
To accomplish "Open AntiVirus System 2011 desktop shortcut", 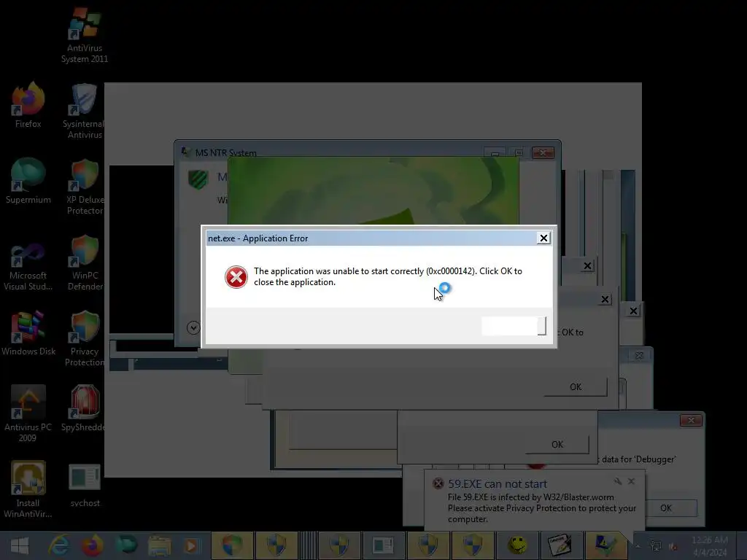I will (x=85, y=35).
